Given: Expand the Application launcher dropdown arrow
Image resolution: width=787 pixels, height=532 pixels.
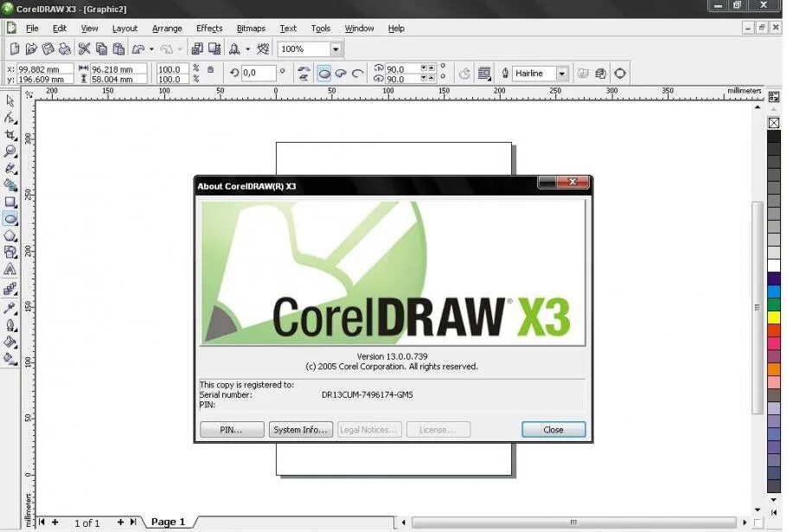Looking at the screenshot, I should pos(248,49).
